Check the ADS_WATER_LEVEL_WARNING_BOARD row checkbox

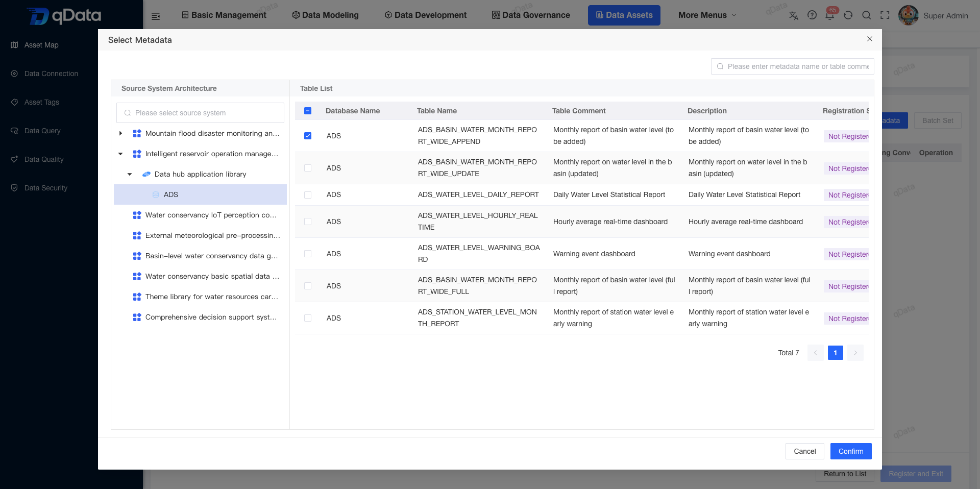pyautogui.click(x=308, y=254)
